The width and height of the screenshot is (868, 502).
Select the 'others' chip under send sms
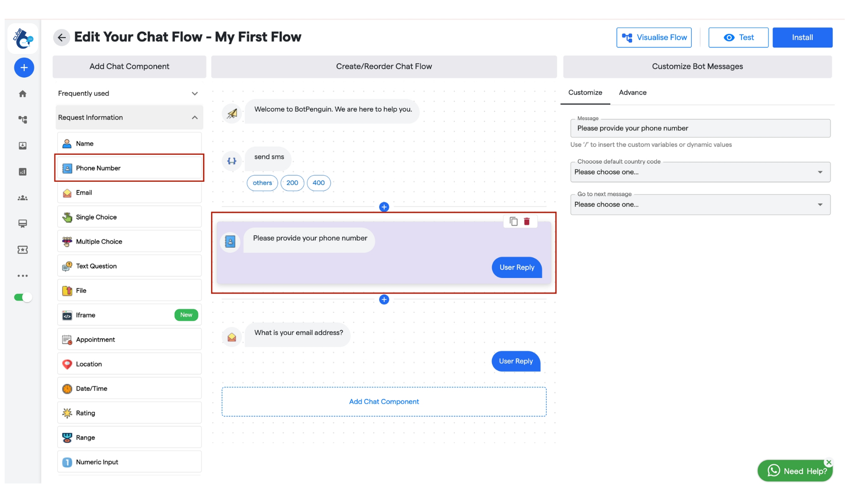pyautogui.click(x=262, y=183)
